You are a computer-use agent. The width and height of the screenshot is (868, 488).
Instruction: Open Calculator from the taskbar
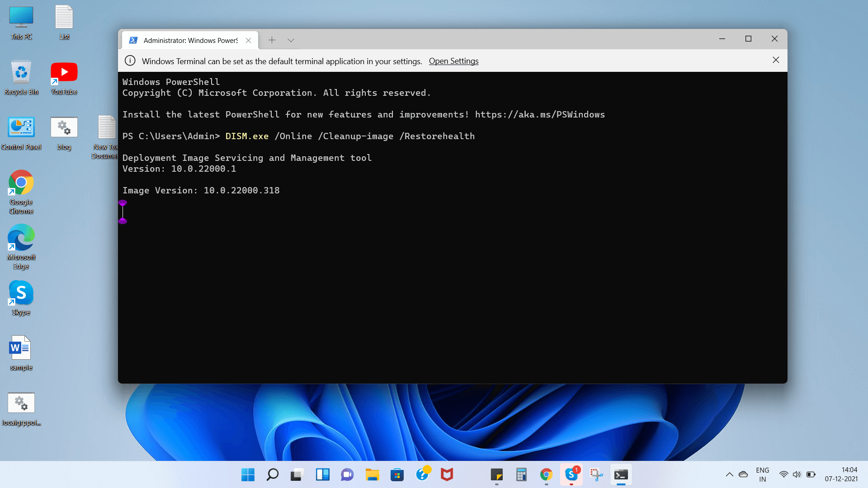pyautogui.click(x=521, y=474)
